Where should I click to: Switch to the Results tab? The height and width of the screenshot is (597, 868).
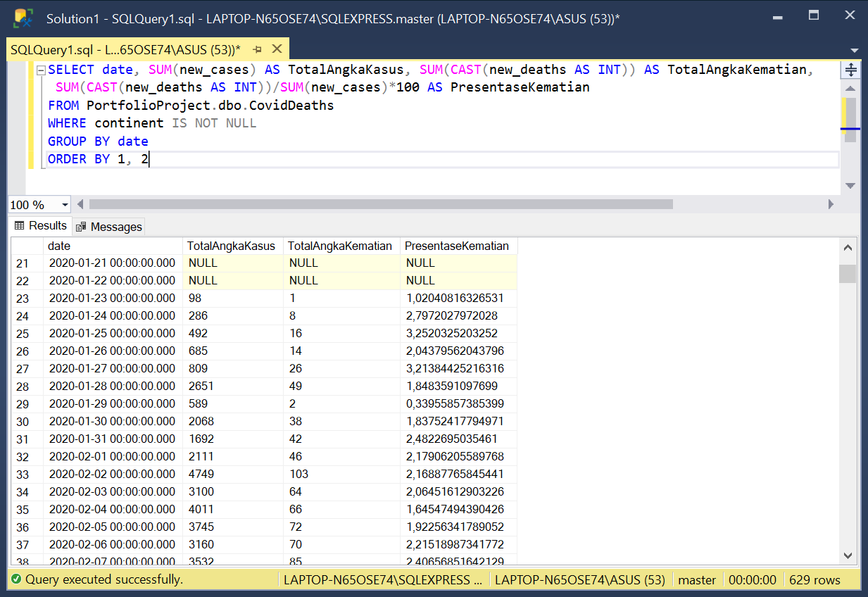pyautogui.click(x=41, y=226)
